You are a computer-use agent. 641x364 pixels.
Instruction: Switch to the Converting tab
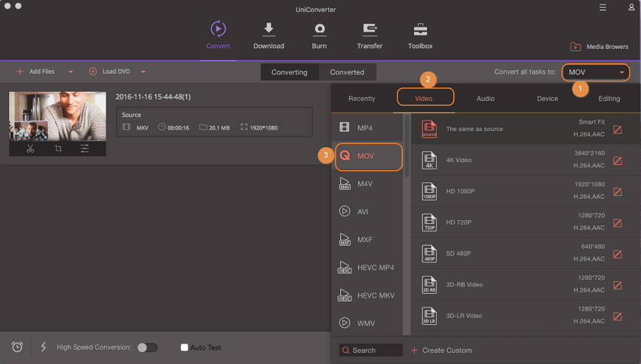coord(290,72)
